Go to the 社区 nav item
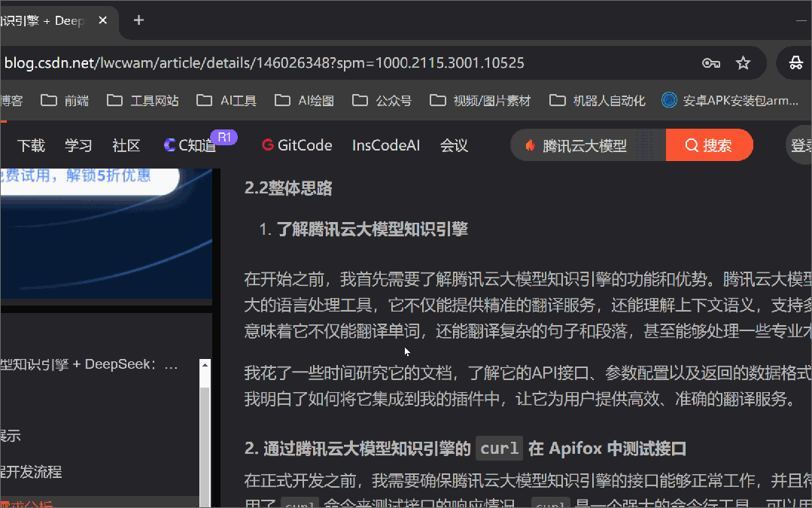The width and height of the screenshot is (812, 508). click(126, 145)
